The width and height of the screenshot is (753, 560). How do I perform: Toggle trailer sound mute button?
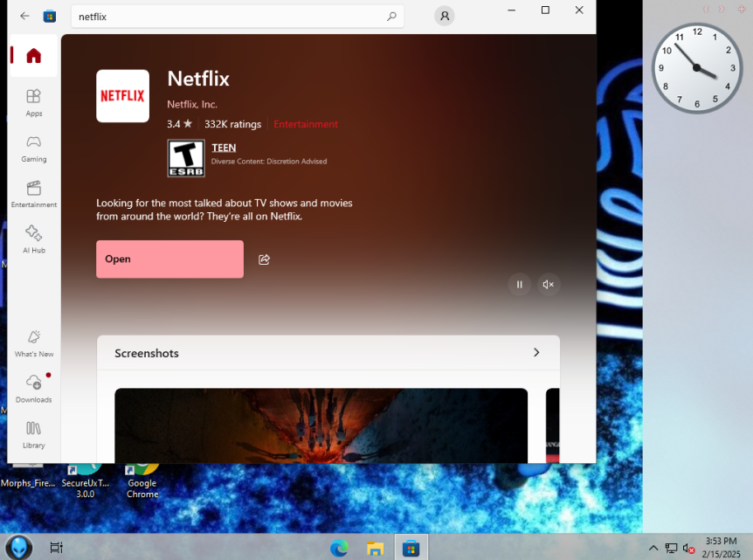[x=549, y=284]
